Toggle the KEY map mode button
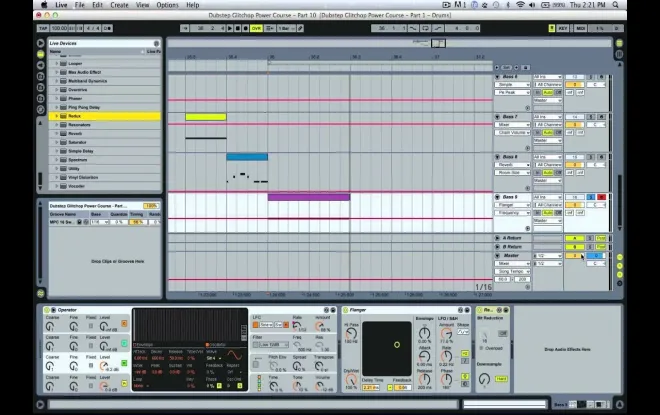This screenshot has width=660, height=415. 563,28
